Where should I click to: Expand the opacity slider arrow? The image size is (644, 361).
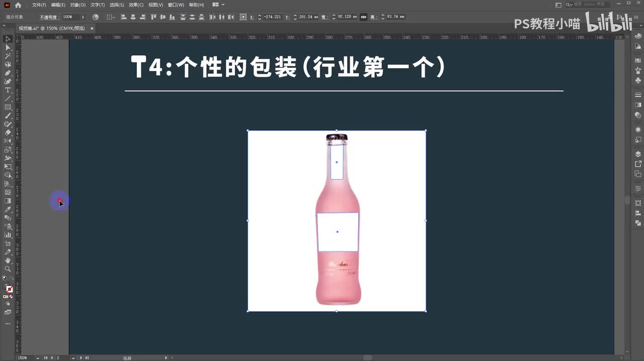(83, 17)
